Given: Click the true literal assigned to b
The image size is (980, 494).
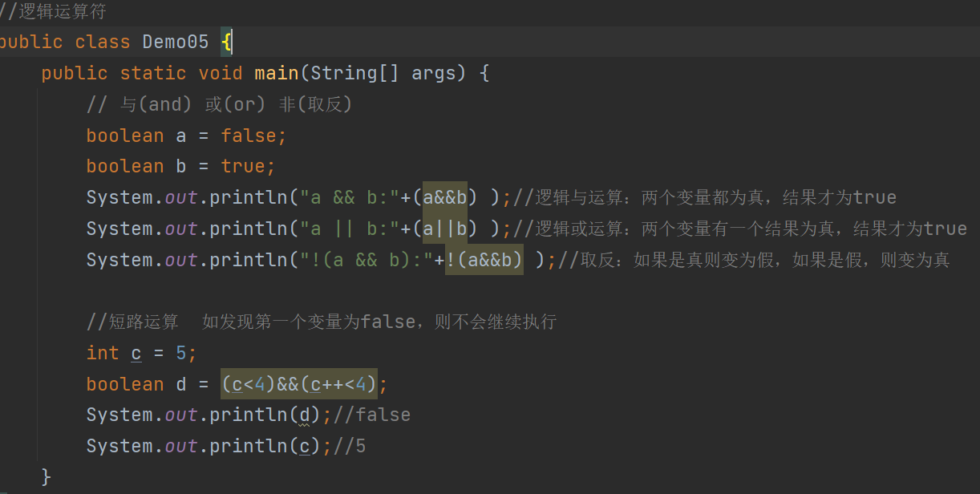Looking at the screenshot, I should coord(243,166).
